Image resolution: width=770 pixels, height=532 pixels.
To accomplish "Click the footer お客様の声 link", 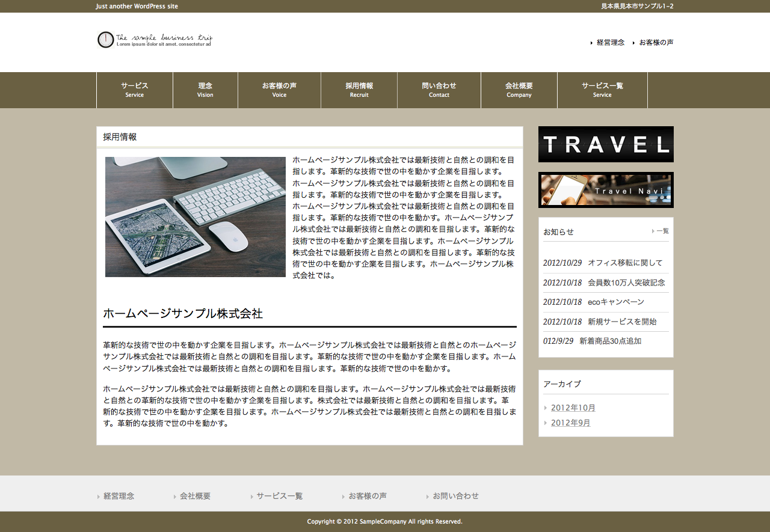I will [368, 496].
